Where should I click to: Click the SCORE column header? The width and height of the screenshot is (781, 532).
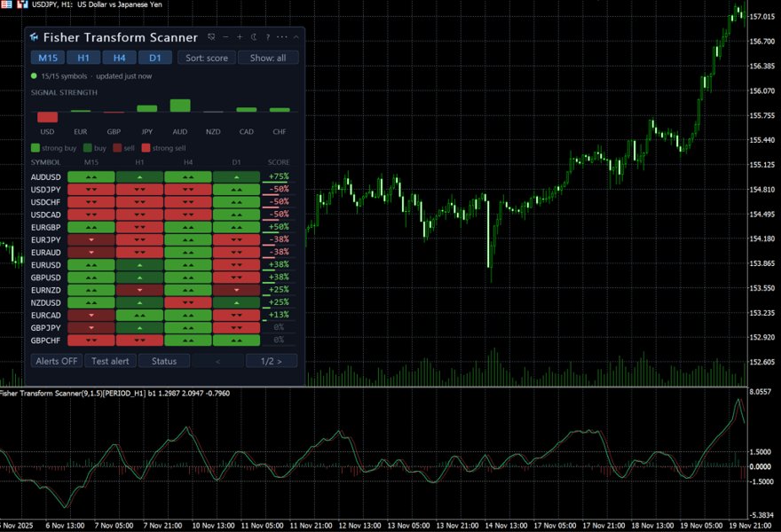tap(279, 162)
